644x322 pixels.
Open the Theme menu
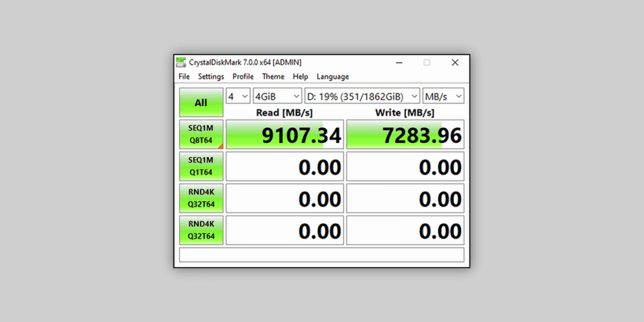[273, 76]
